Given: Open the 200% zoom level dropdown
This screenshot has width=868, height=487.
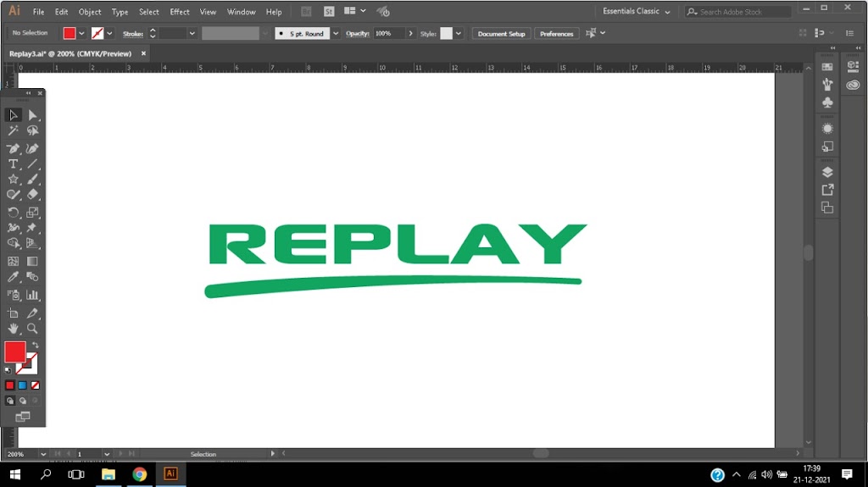Looking at the screenshot, I should 43,454.
